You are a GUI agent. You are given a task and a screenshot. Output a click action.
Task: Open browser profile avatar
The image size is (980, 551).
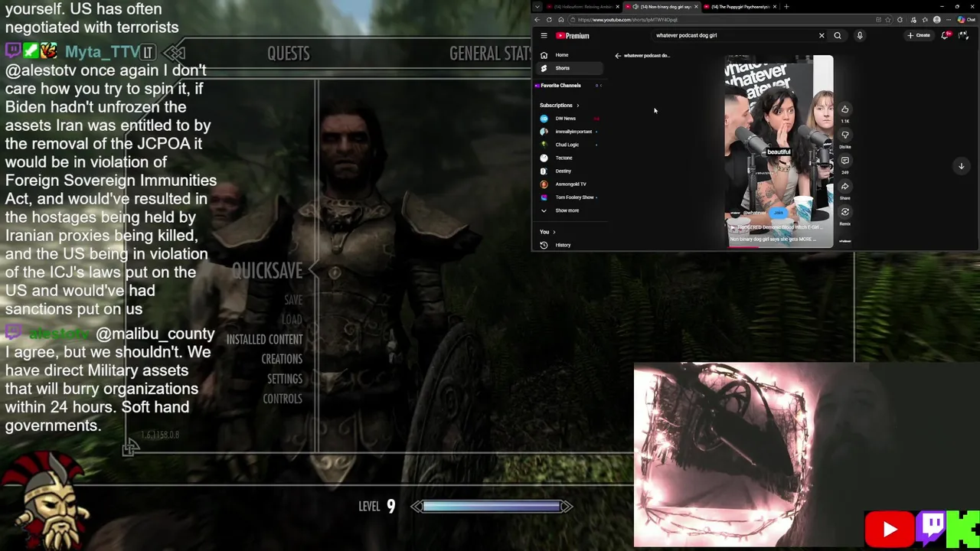click(x=937, y=20)
